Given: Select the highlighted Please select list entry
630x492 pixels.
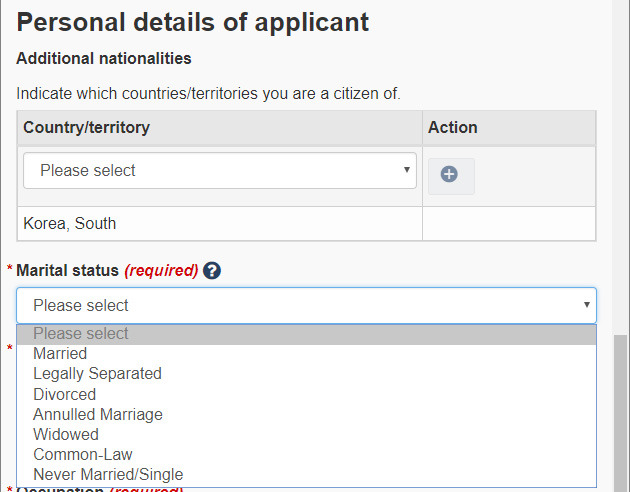Looking at the screenshot, I should pos(306,334).
